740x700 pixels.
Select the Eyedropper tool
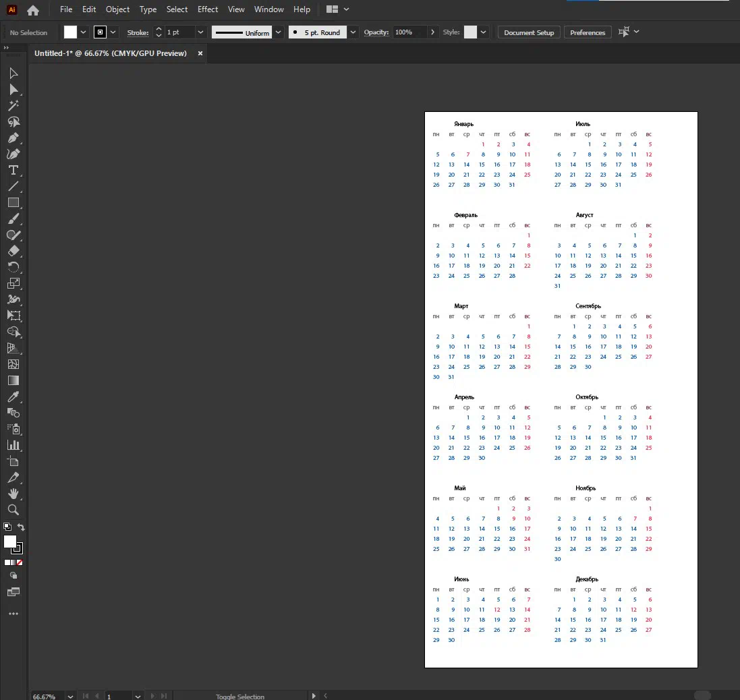tap(13, 397)
